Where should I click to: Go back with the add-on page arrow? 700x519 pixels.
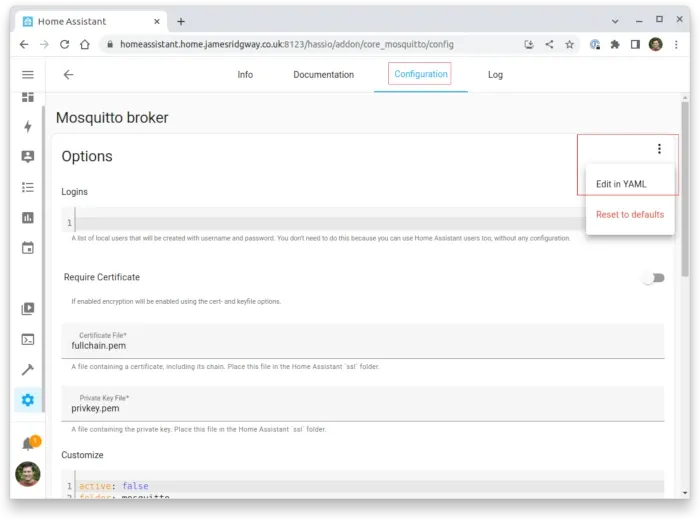click(x=68, y=75)
